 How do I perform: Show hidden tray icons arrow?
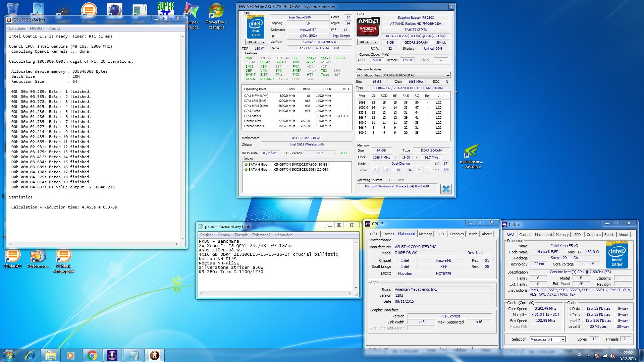click(x=588, y=356)
